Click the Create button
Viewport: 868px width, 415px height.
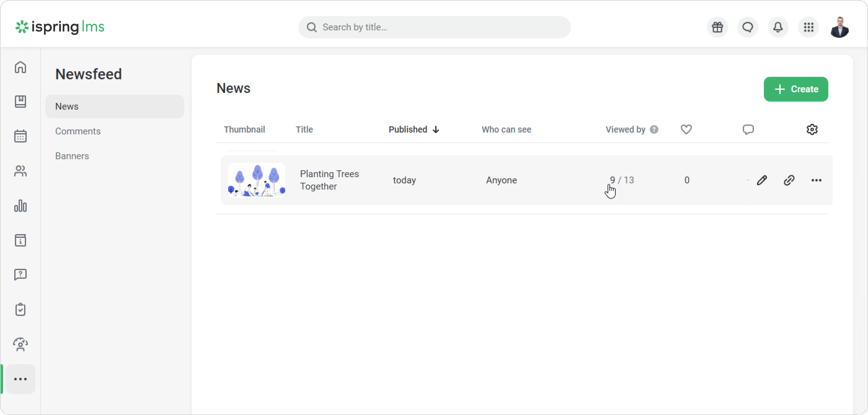tap(796, 89)
